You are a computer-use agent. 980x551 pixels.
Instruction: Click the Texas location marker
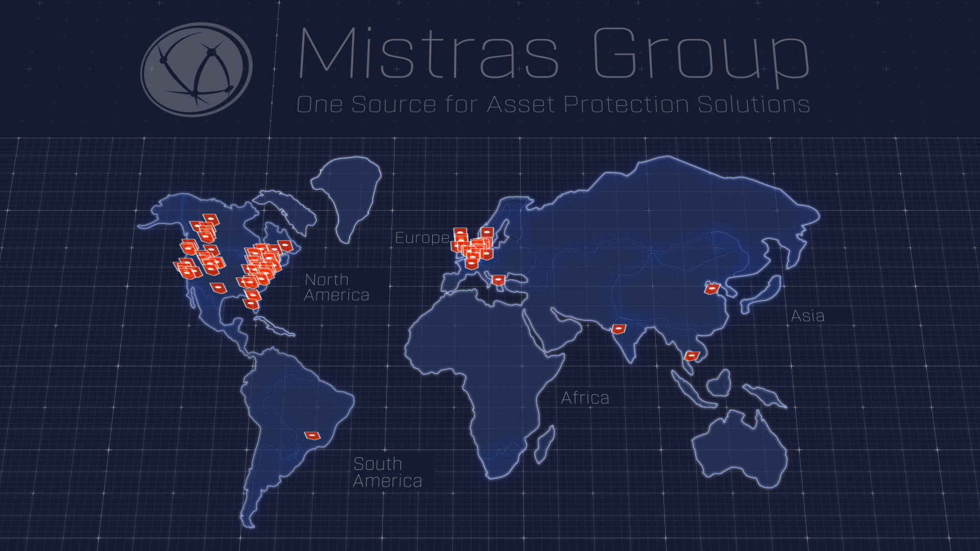(218, 288)
